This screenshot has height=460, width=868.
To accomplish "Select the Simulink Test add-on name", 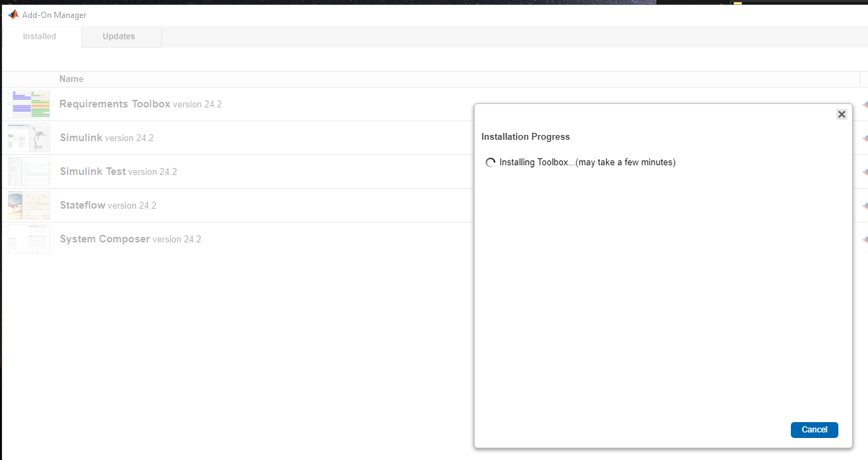I will [x=93, y=171].
